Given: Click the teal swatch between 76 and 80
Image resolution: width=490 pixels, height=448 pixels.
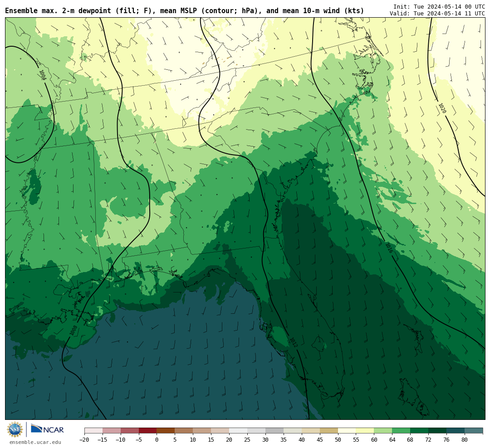Looking at the screenshot, I should tap(456, 431).
